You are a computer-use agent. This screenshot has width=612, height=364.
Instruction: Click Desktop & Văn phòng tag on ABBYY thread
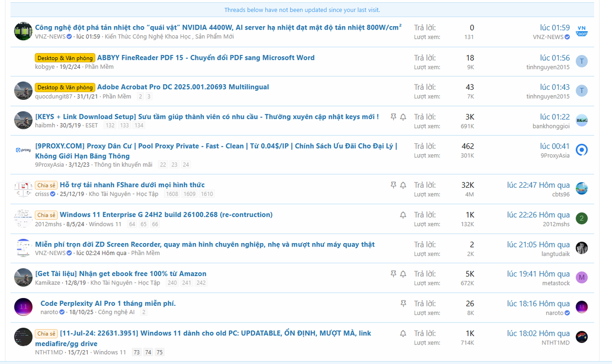pyautogui.click(x=65, y=58)
